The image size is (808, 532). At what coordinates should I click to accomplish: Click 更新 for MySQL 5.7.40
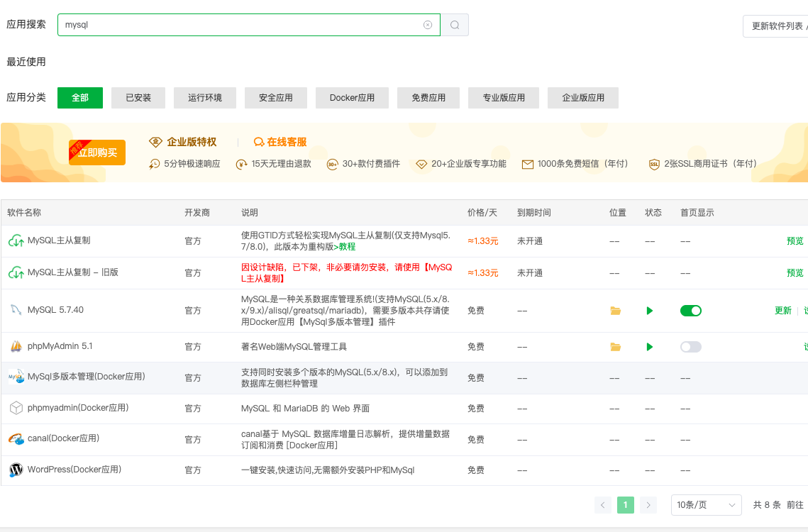coord(782,311)
